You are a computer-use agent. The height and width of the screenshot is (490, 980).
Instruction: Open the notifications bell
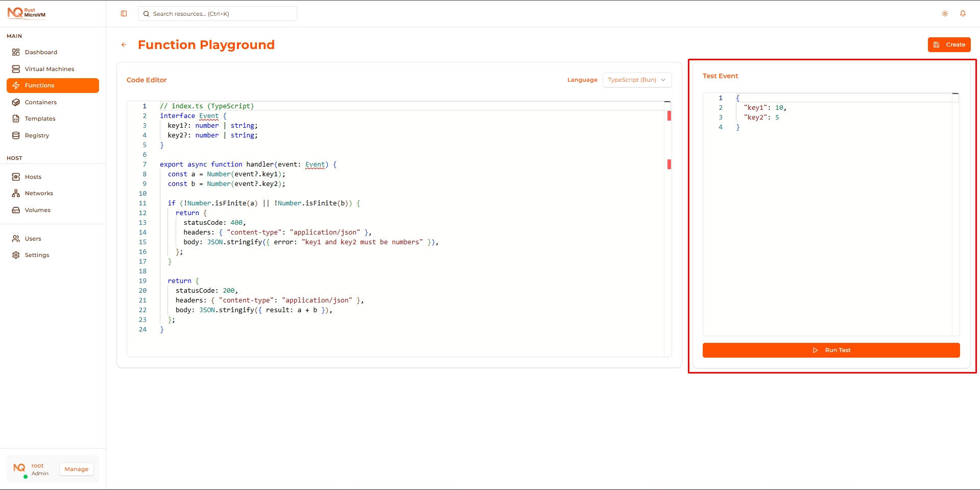(x=963, y=13)
